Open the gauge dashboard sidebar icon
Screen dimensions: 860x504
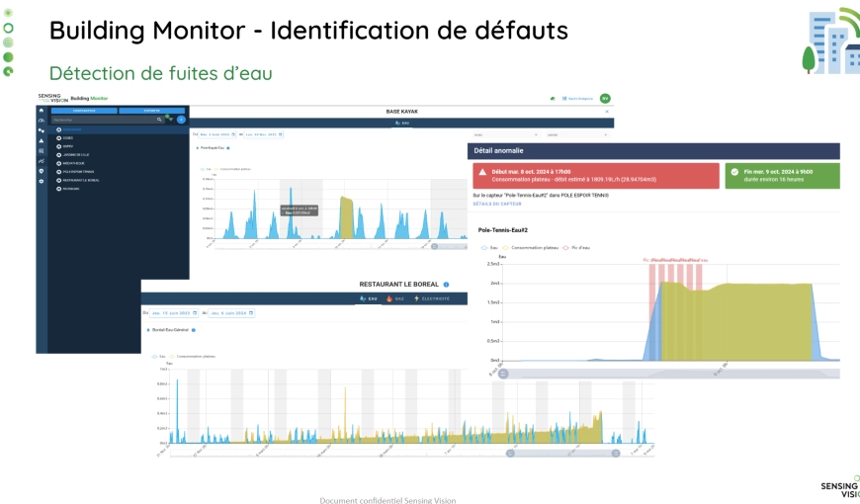pyautogui.click(x=42, y=121)
